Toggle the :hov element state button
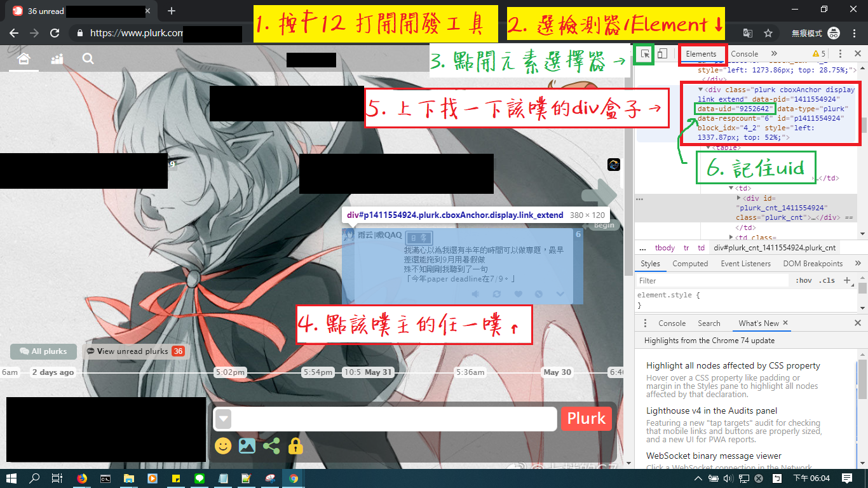This screenshot has height=488, width=868. [803, 280]
